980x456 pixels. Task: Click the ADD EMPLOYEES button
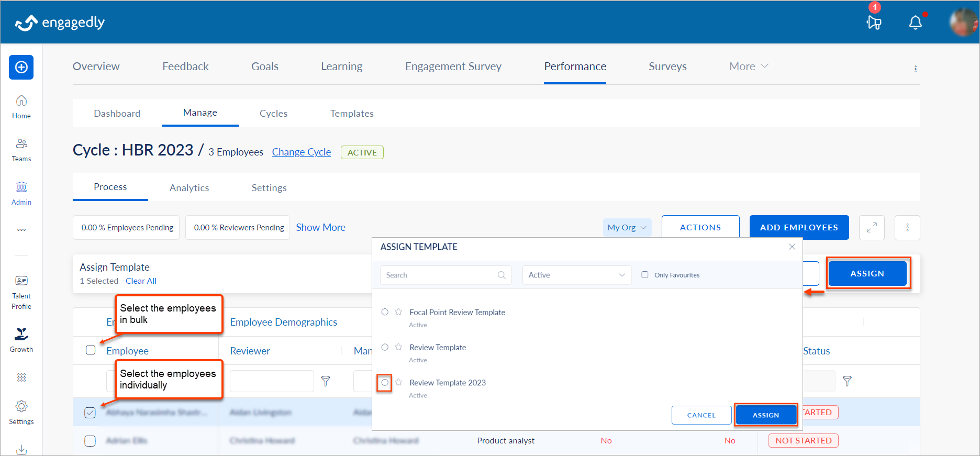pos(799,228)
